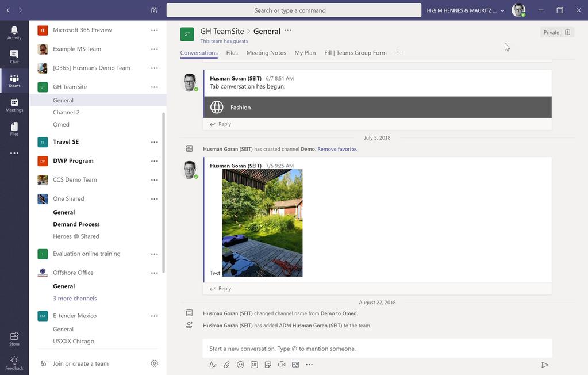588x375 pixels.
Task: Go forward with the right arrow
Action: coord(21,10)
